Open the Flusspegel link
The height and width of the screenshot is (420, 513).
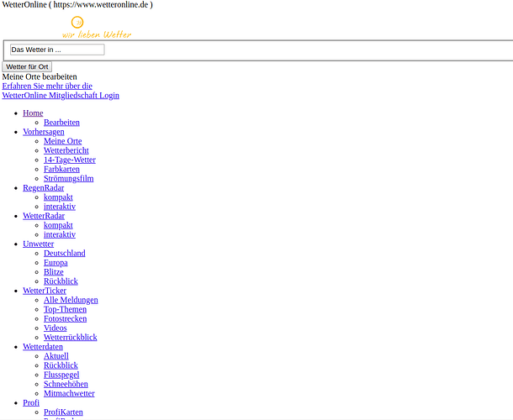61,375
